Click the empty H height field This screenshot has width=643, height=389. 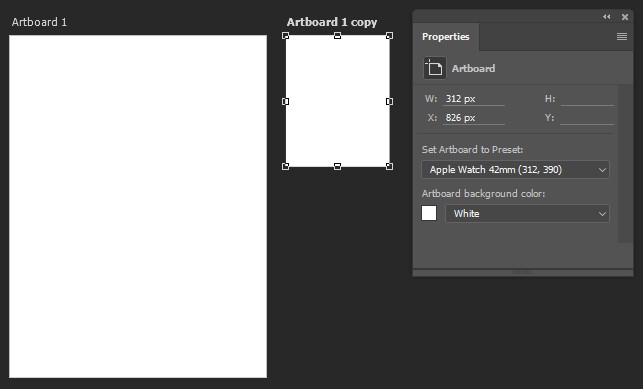coord(587,99)
